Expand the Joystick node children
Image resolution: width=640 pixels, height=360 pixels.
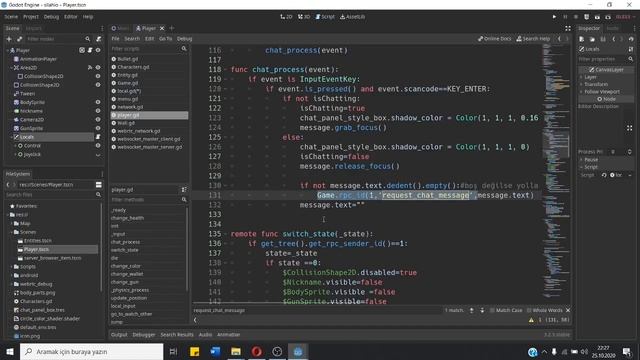(15, 154)
